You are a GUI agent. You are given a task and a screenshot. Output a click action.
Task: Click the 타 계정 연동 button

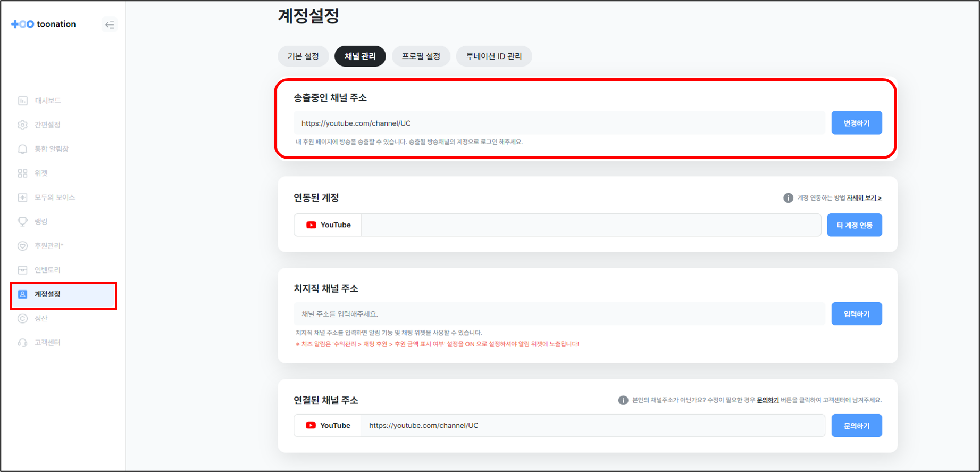(855, 225)
